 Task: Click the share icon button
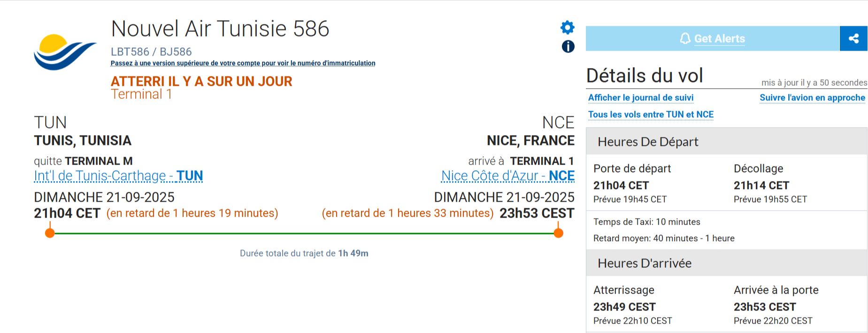[853, 38]
